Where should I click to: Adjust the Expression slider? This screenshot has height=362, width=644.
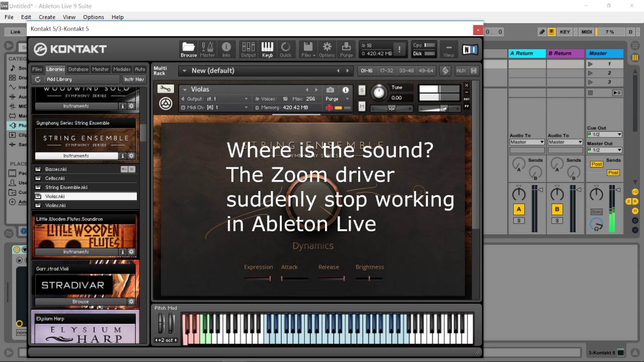(258, 278)
